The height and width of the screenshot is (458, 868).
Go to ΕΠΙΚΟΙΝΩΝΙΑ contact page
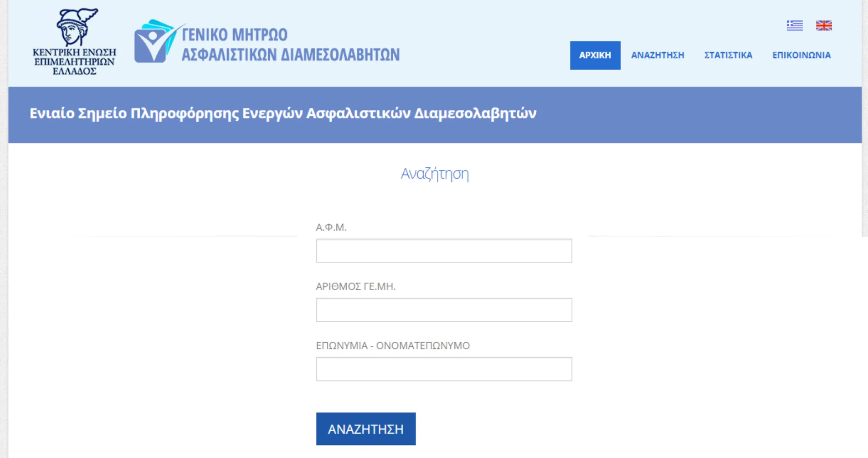tap(801, 55)
